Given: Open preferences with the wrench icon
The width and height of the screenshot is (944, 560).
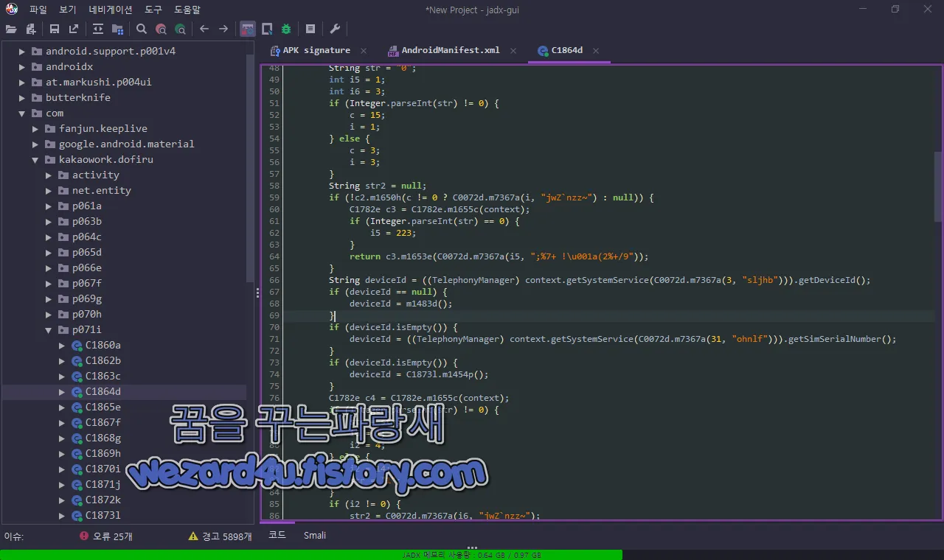Looking at the screenshot, I should pos(335,29).
